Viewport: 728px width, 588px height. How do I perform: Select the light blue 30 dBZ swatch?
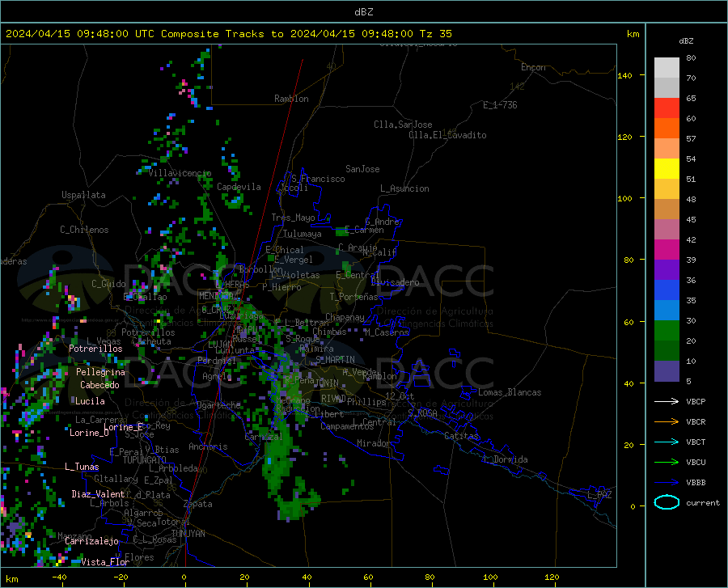(x=667, y=311)
